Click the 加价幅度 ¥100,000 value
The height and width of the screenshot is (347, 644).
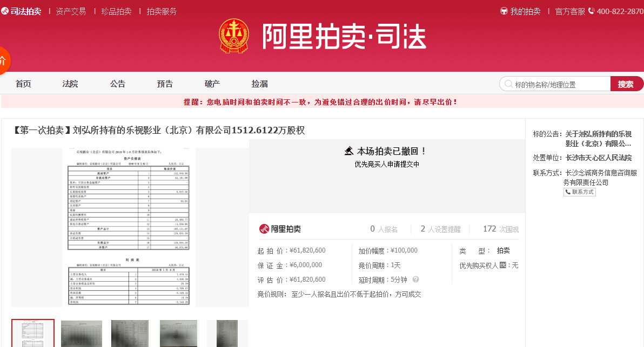404,250
